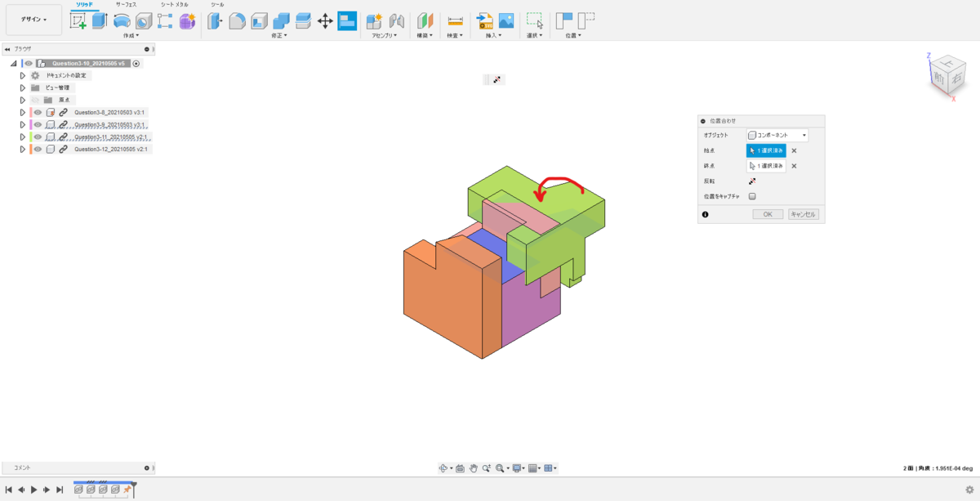Select the Create Sketch tool
This screenshot has width=980, height=501.
78,21
